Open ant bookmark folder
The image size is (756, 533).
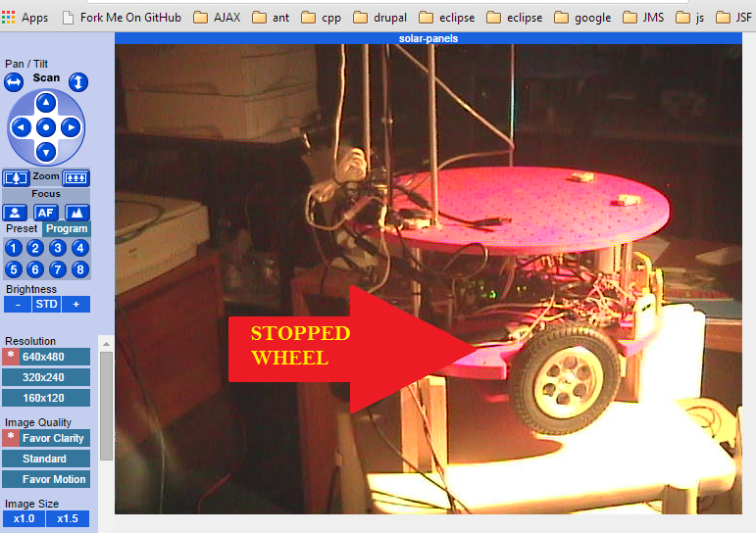(x=271, y=18)
